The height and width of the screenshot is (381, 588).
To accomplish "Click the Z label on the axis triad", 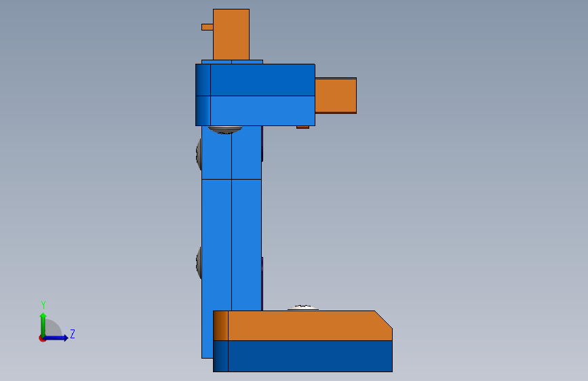I will (73, 334).
